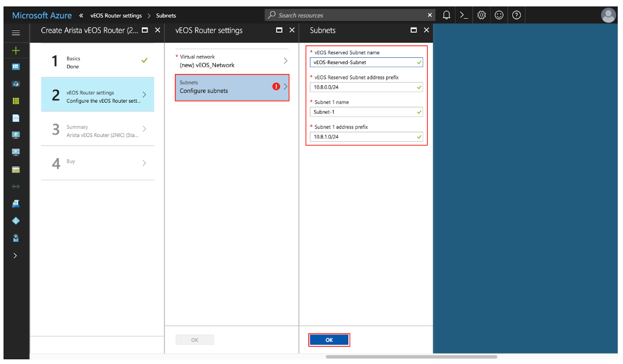Click the search magnifier icon
The image size is (623, 364).
click(x=272, y=15)
